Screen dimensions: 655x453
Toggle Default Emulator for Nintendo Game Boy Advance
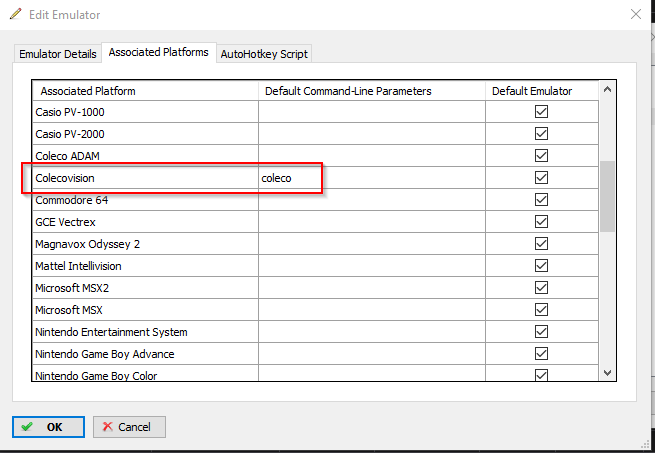pyautogui.click(x=541, y=354)
